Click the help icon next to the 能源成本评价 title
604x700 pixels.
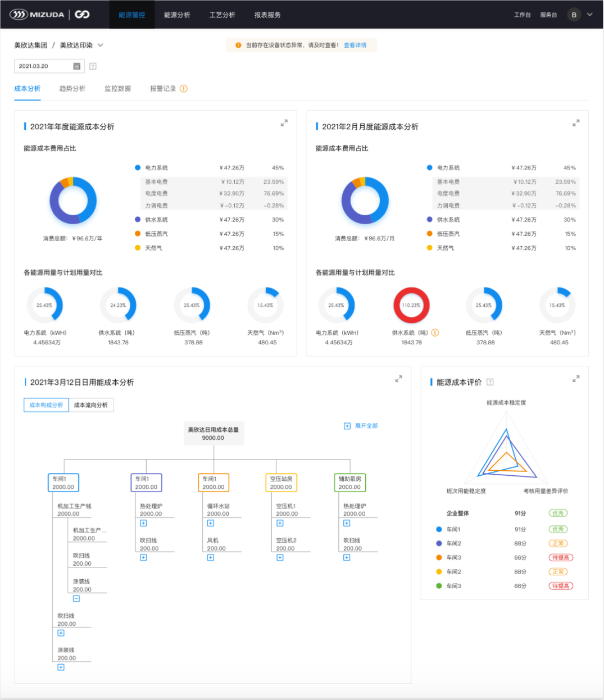click(490, 382)
